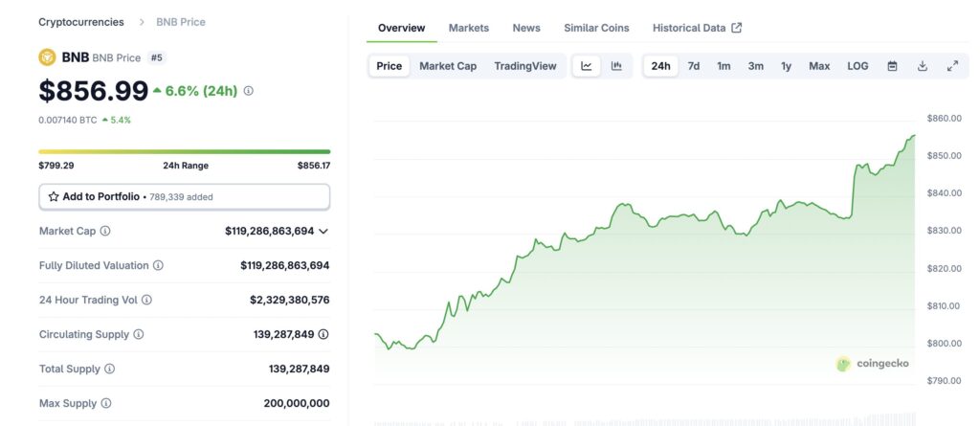Screen dimensions: 980x426
Task: Switch chart to Market Cap mode
Action: (448, 66)
